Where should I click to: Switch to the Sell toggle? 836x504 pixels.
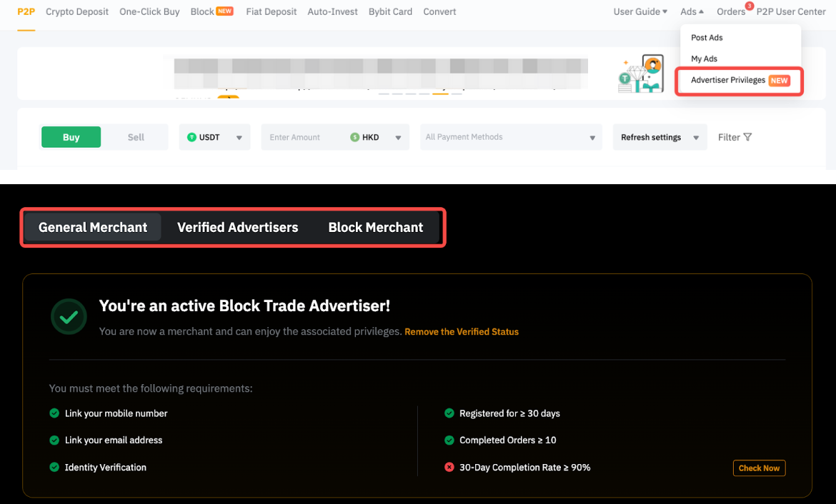pos(136,137)
